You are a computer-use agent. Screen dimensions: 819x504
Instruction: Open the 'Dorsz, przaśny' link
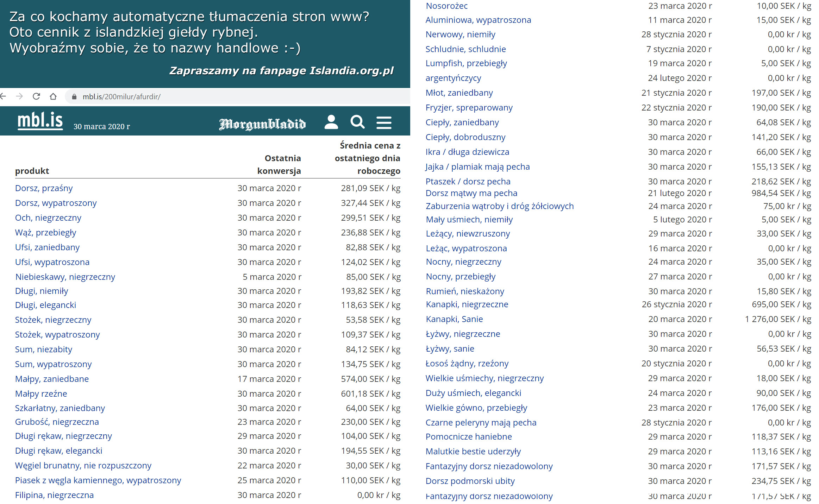(x=44, y=188)
